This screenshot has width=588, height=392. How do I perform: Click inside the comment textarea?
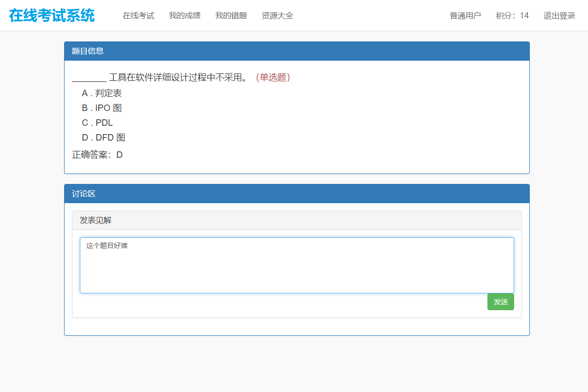297,265
